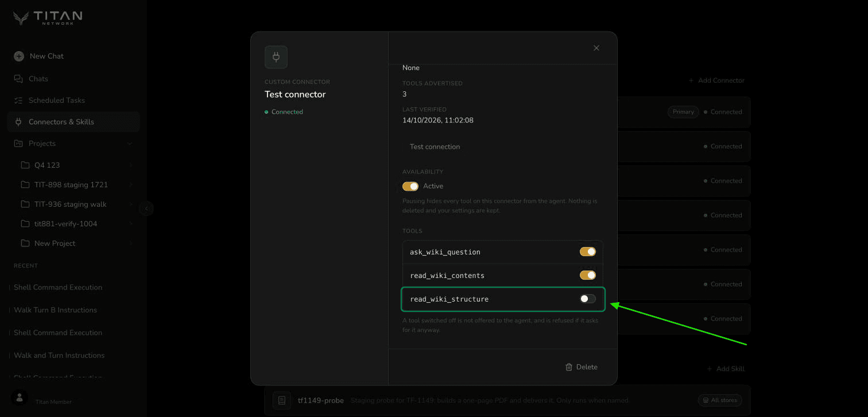Select the last verified timestamp 14/10/2026, 11:02:08
This screenshot has height=417, width=868.
point(438,121)
